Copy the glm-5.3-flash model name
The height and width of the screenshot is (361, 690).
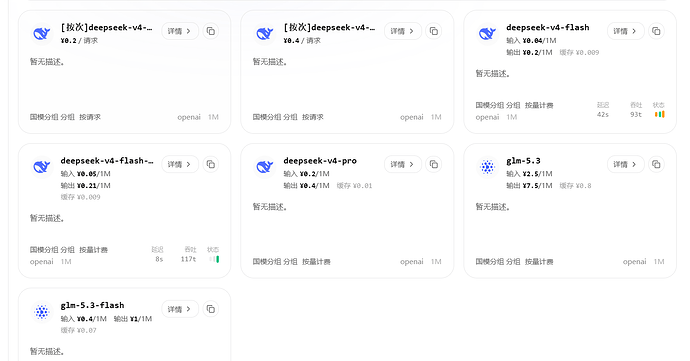[x=211, y=309]
